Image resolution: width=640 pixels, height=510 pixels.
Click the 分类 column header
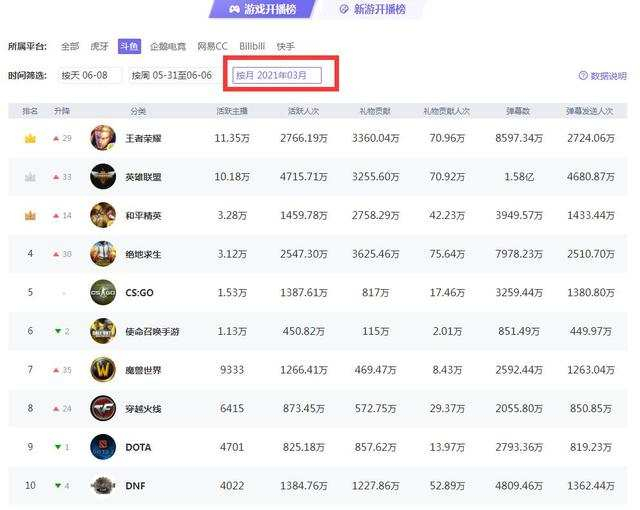coord(138,111)
